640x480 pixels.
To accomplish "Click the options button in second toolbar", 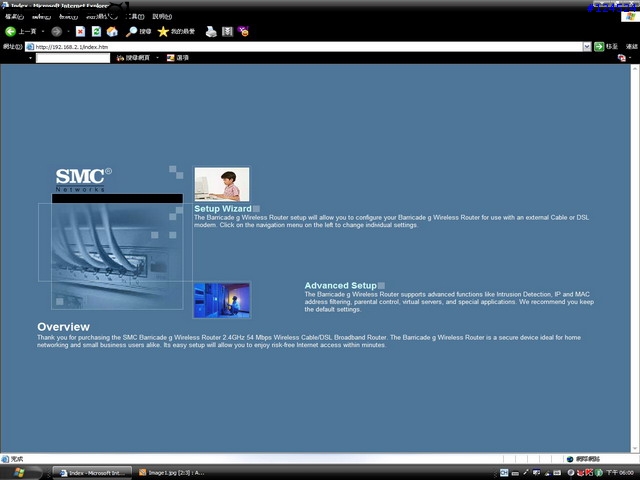I will point(178,58).
